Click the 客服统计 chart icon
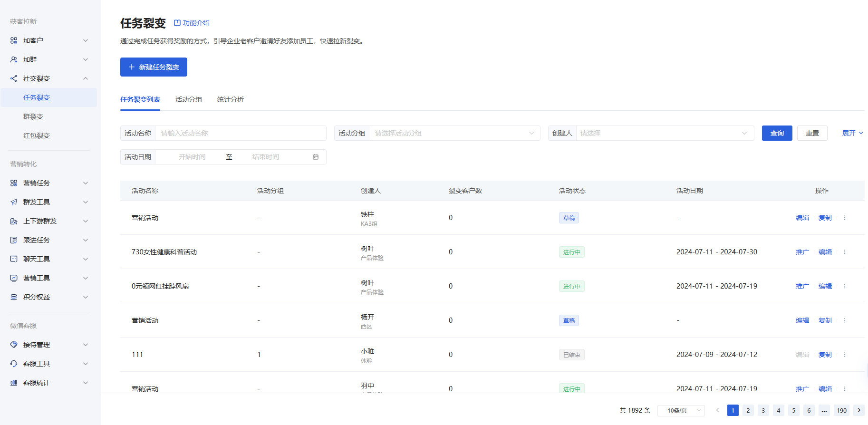The image size is (868, 425). 14,383
